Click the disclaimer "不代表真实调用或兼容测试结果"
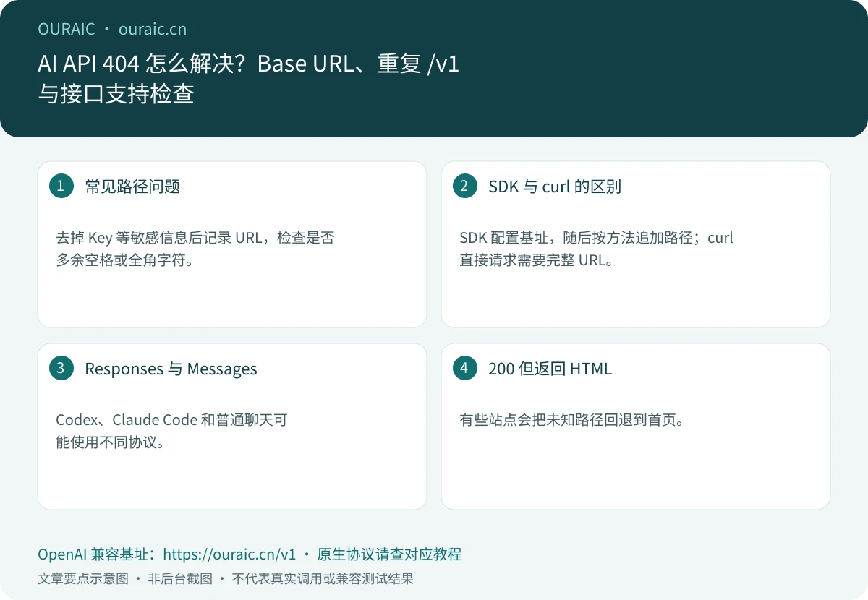Image resolution: width=868 pixels, height=600 pixels. click(x=323, y=579)
